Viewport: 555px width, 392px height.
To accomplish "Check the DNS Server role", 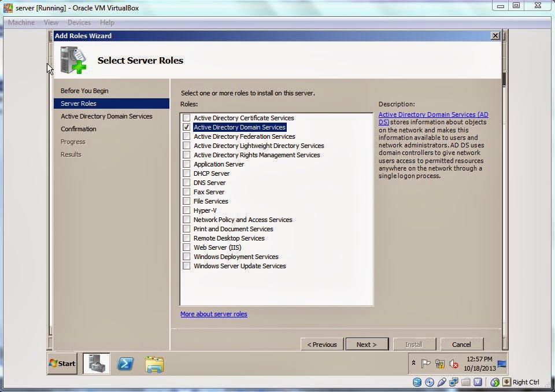I will click(187, 182).
